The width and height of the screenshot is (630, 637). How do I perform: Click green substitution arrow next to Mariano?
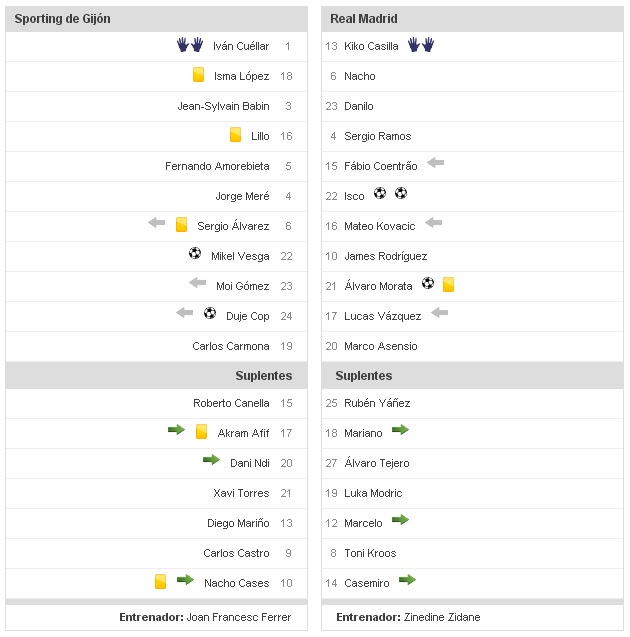(401, 430)
